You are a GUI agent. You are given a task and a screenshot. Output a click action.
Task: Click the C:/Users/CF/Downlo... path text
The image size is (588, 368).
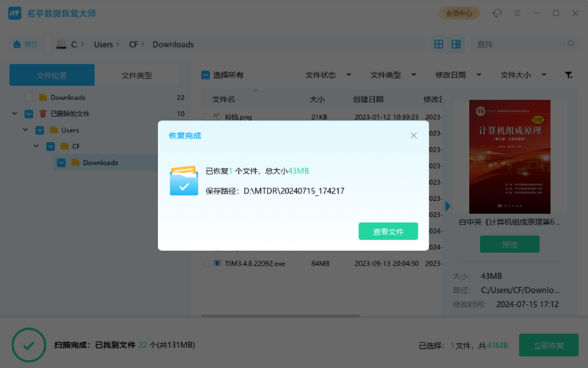[x=520, y=290]
